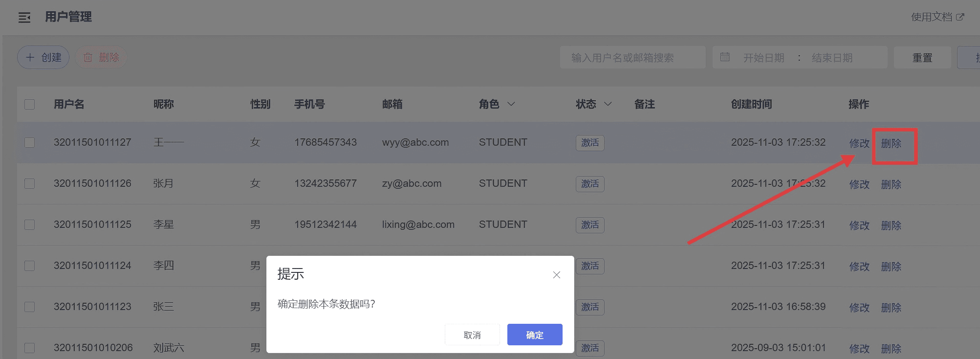Click the 创建 button with plus icon
980x359 pixels.
44,57
